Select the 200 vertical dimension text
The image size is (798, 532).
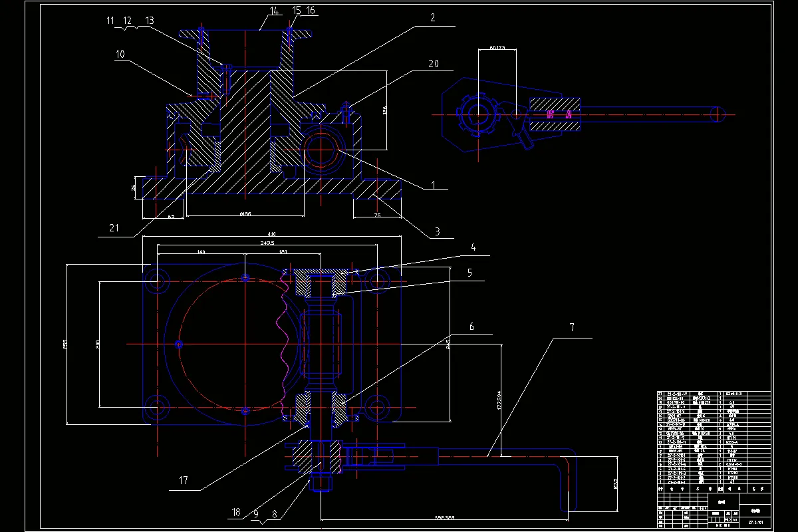coord(96,344)
